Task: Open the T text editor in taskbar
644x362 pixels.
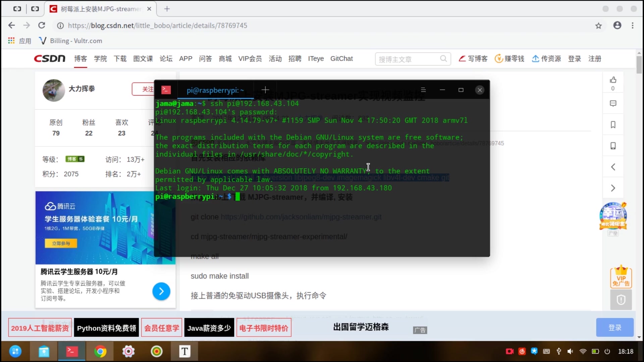Action: 184,351
